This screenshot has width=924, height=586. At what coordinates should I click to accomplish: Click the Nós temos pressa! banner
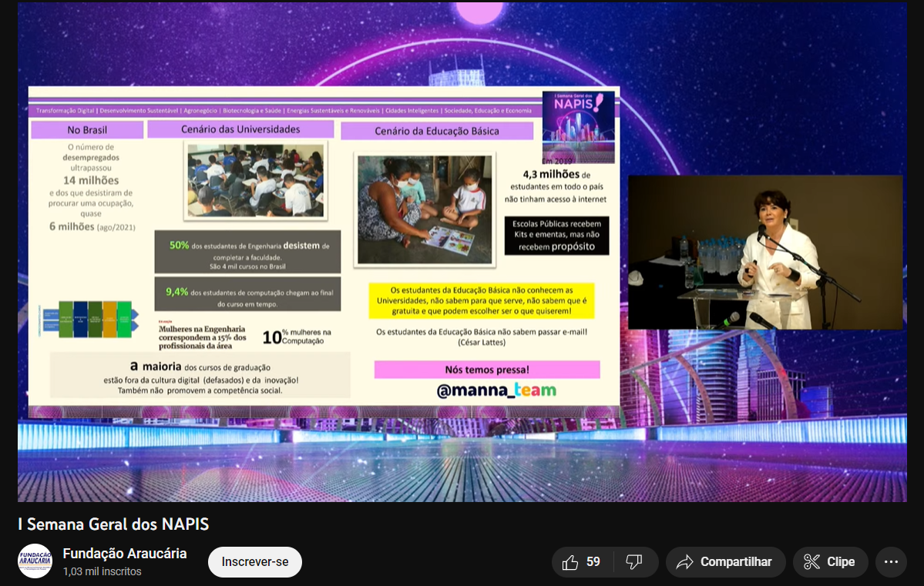point(487,370)
